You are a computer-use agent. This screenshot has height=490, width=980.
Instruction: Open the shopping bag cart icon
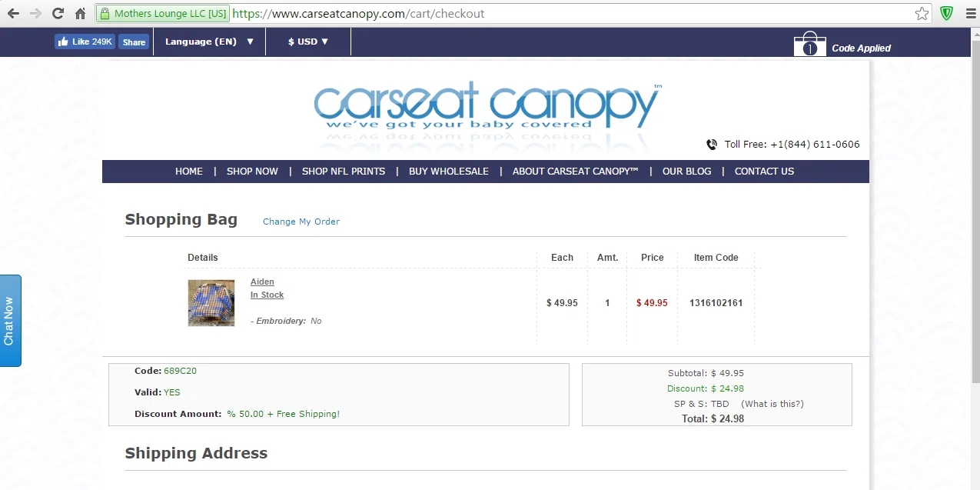[x=809, y=44]
